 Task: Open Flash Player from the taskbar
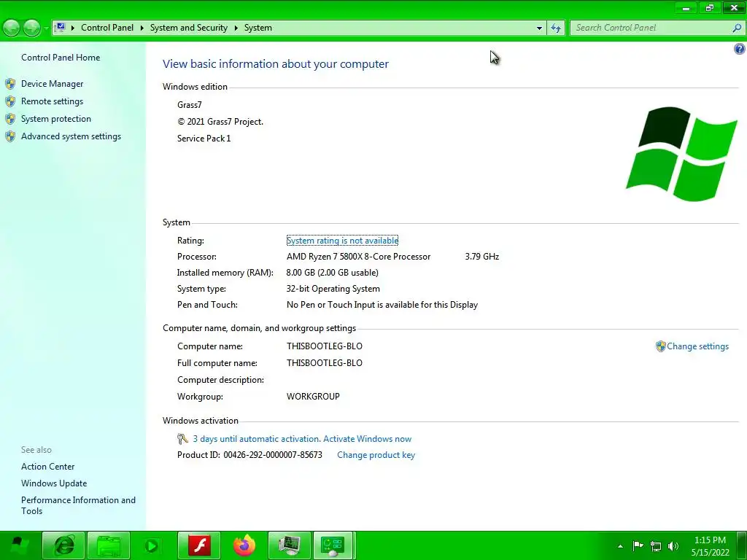(199, 545)
